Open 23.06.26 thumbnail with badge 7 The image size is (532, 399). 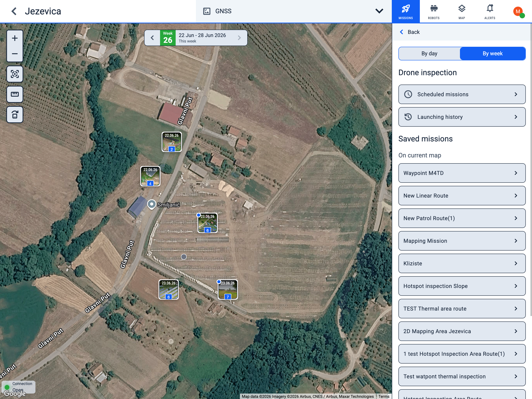coord(227,290)
